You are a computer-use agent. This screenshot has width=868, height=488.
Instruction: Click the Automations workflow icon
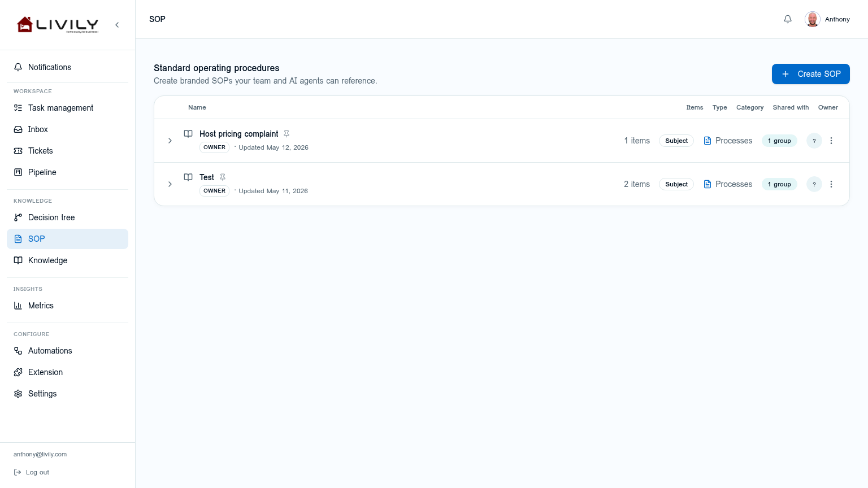point(18,351)
